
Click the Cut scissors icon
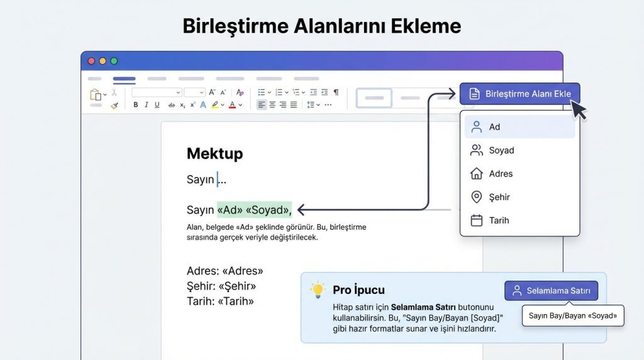coord(114,93)
